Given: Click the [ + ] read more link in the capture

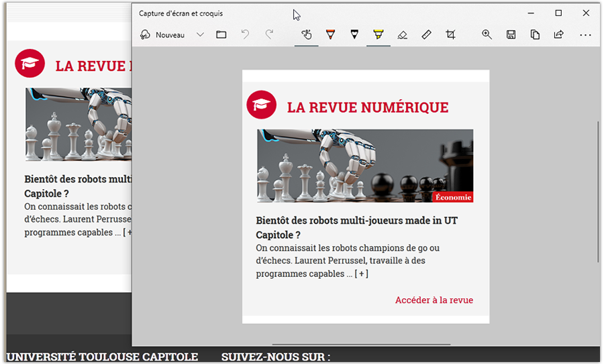Looking at the screenshot, I should [x=361, y=274].
